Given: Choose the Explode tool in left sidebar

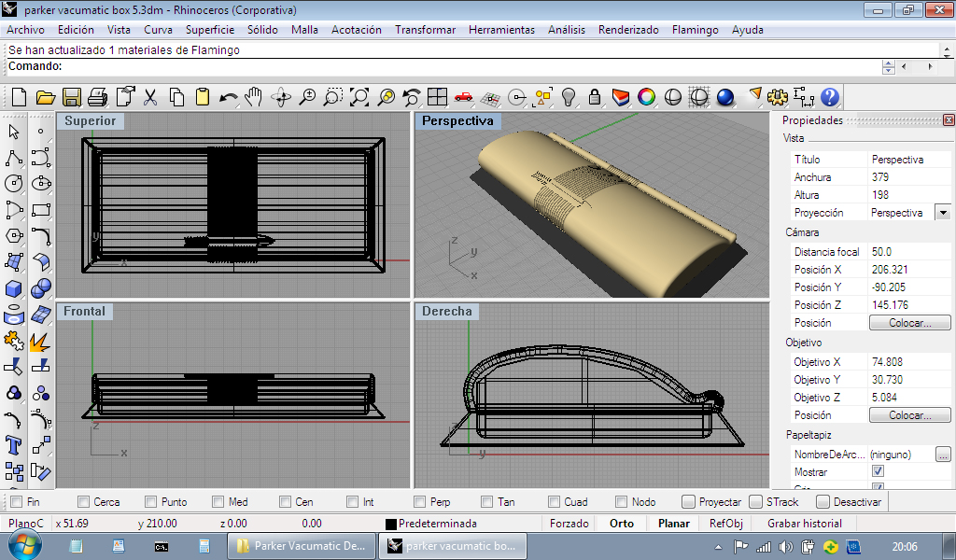Looking at the screenshot, I should (40, 342).
